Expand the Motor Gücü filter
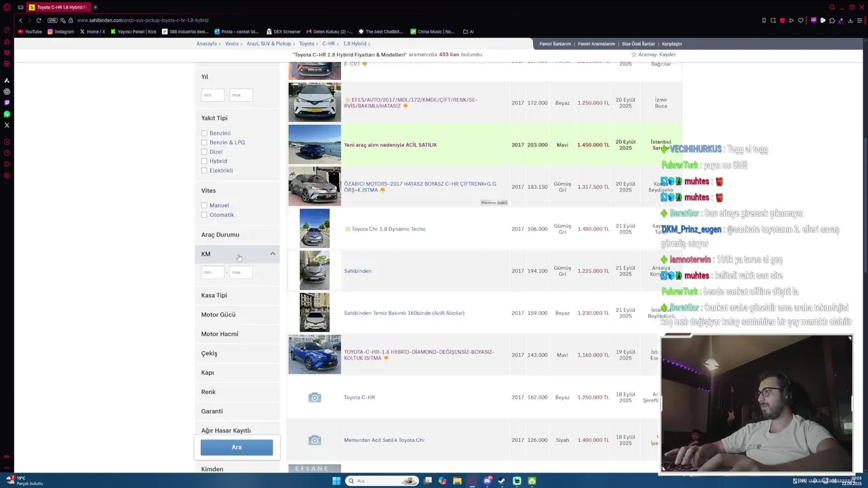 pyautogui.click(x=237, y=314)
